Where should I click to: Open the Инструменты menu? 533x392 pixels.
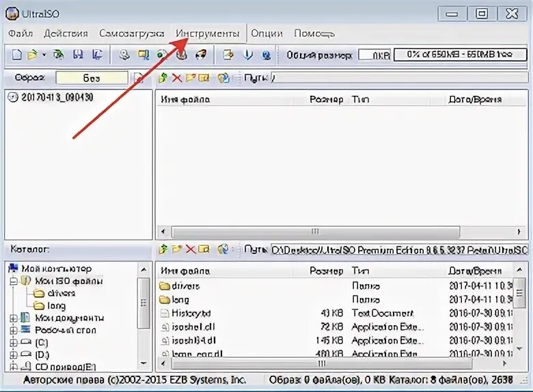(x=207, y=33)
